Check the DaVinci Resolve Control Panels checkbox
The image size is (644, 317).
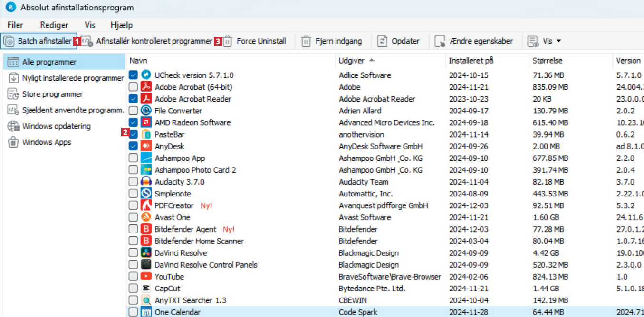pyautogui.click(x=133, y=265)
